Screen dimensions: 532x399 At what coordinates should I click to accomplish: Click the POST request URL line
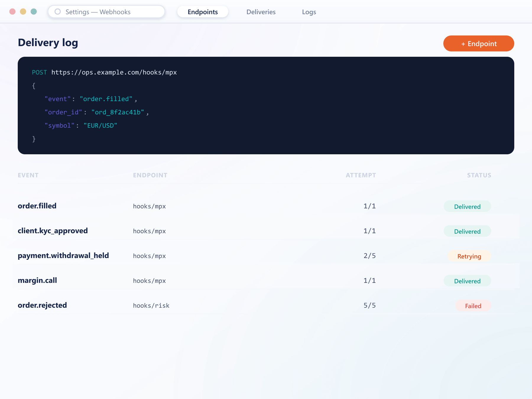tap(104, 72)
